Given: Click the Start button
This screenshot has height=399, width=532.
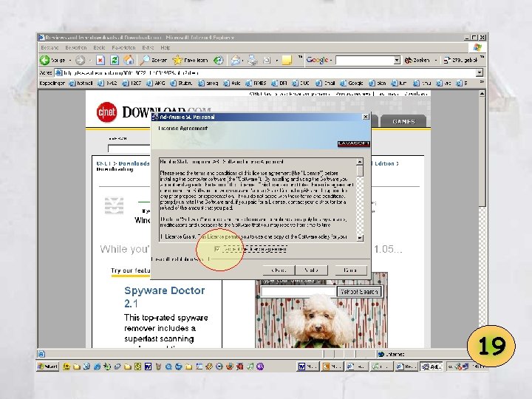Looking at the screenshot, I should point(48,366).
